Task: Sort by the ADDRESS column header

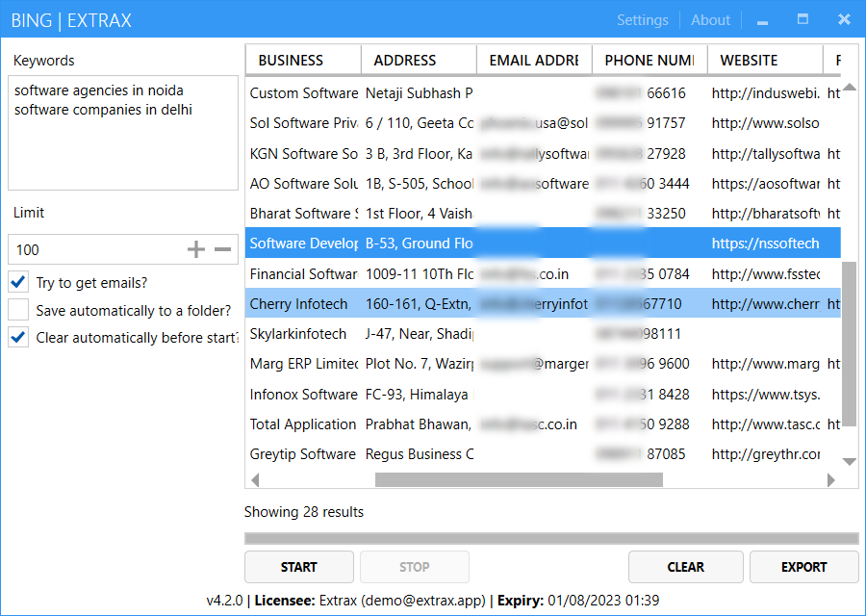Action: pos(419,60)
